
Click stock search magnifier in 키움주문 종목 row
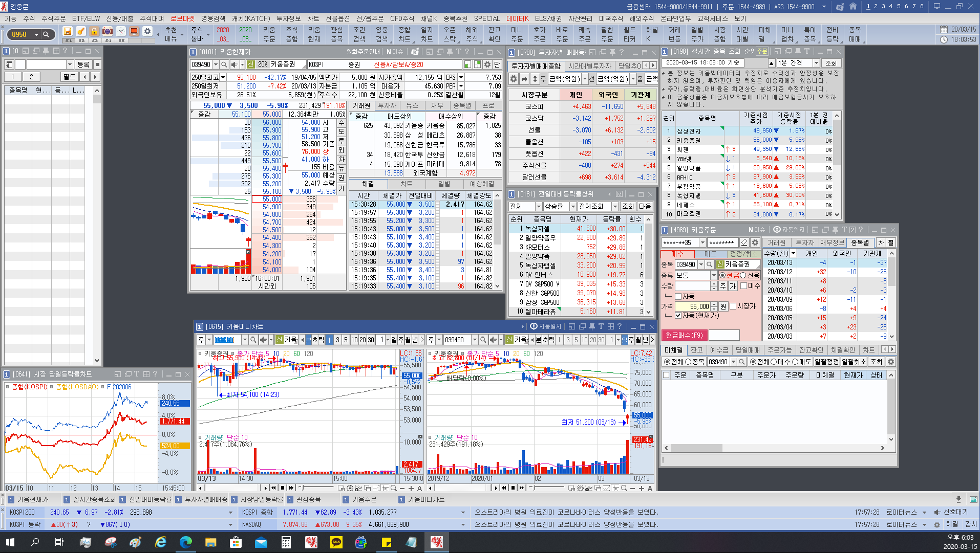click(x=709, y=264)
